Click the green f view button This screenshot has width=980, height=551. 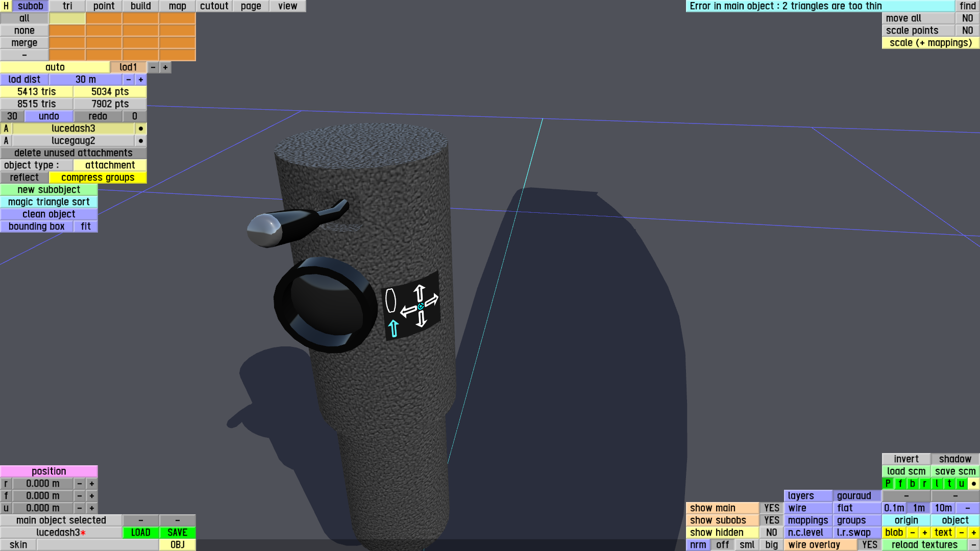900,484
